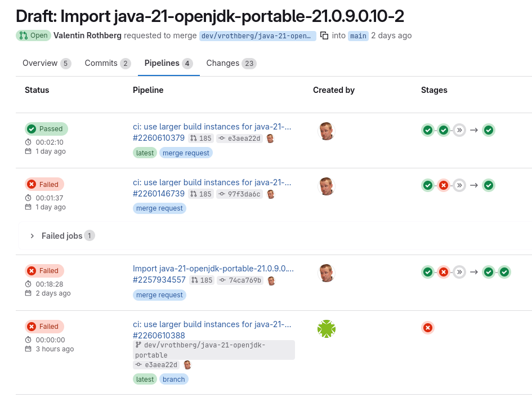Click skipped stage icon in pipeline #2260610379
Viewport: 532px width, 406px height.
459,131
